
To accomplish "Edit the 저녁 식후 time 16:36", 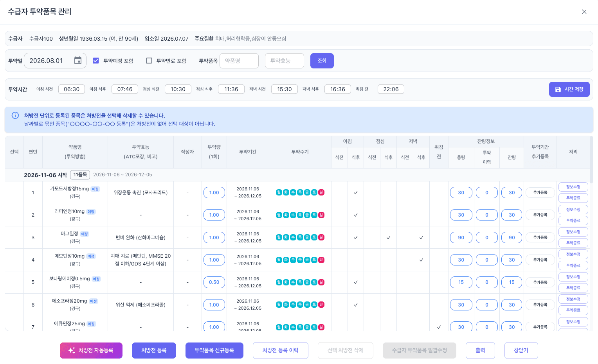I will pyautogui.click(x=338, y=89).
